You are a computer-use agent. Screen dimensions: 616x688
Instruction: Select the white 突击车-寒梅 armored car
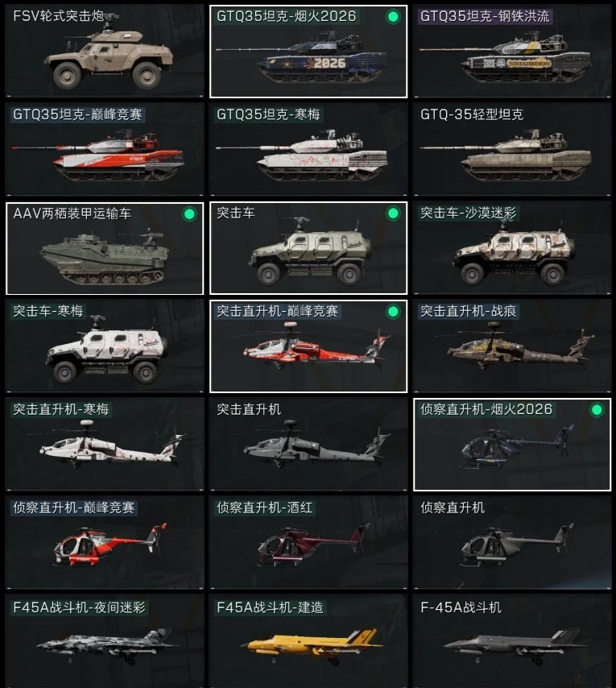coord(105,346)
